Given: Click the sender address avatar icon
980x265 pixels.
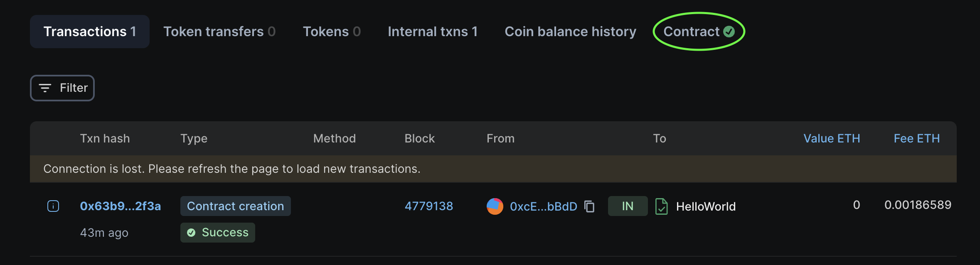Looking at the screenshot, I should click(x=495, y=206).
